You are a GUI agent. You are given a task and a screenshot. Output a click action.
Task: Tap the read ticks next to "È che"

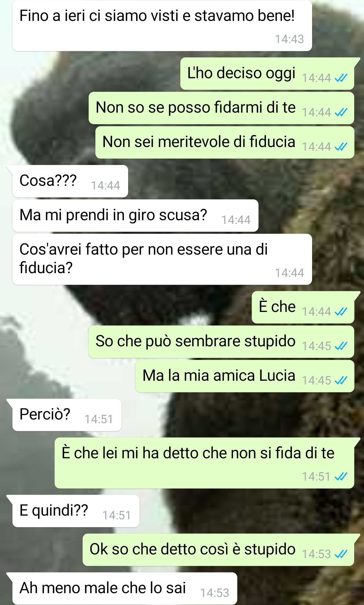[x=341, y=312]
